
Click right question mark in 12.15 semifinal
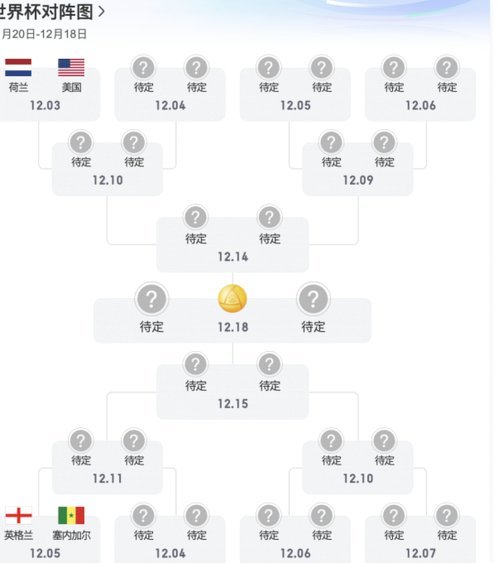coord(269,364)
